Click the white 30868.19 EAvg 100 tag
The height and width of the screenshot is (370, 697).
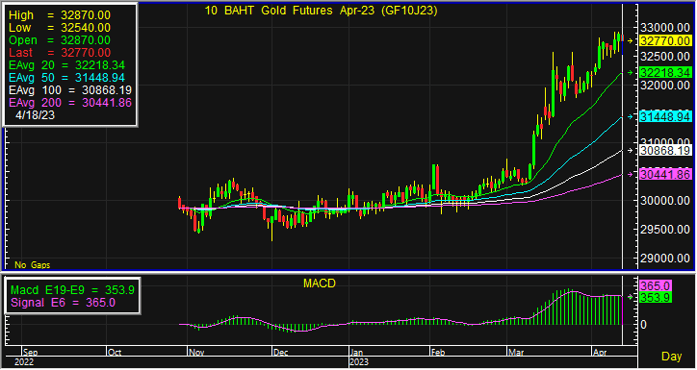pyautogui.click(x=665, y=150)
